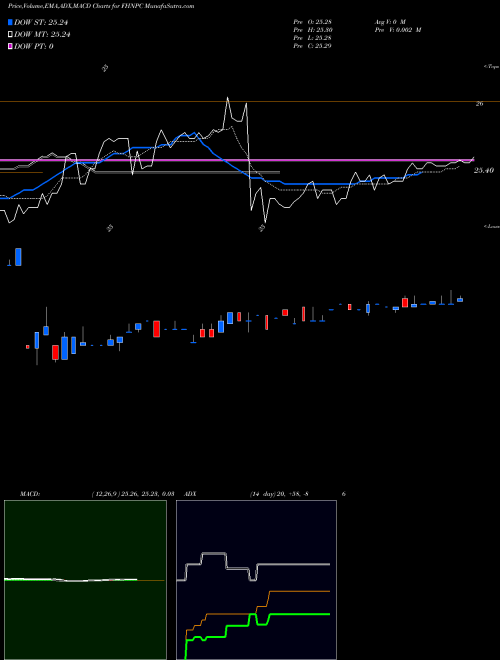Click the white DOW MT legend swatch
Image resolution: width=500 pixels, height=660 pixels.
pyautogui.click(x=11, y=35)
